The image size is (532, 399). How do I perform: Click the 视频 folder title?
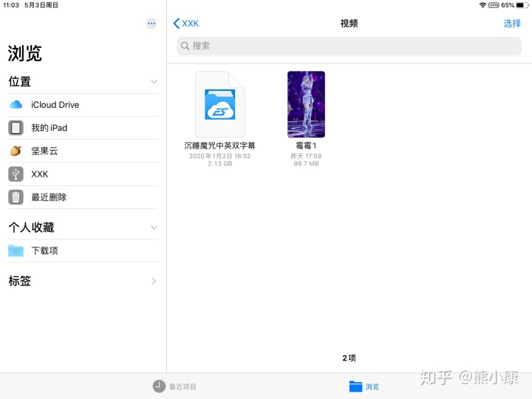pos(349,24)
